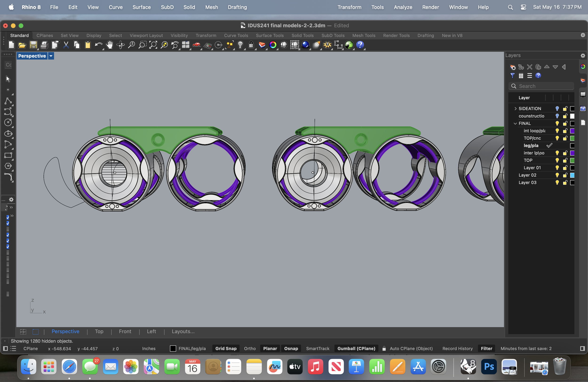This screenshot has height=382, width=588.
Task: Click Auto CPlane (Object) in status bar
Action: coord(411,349)
